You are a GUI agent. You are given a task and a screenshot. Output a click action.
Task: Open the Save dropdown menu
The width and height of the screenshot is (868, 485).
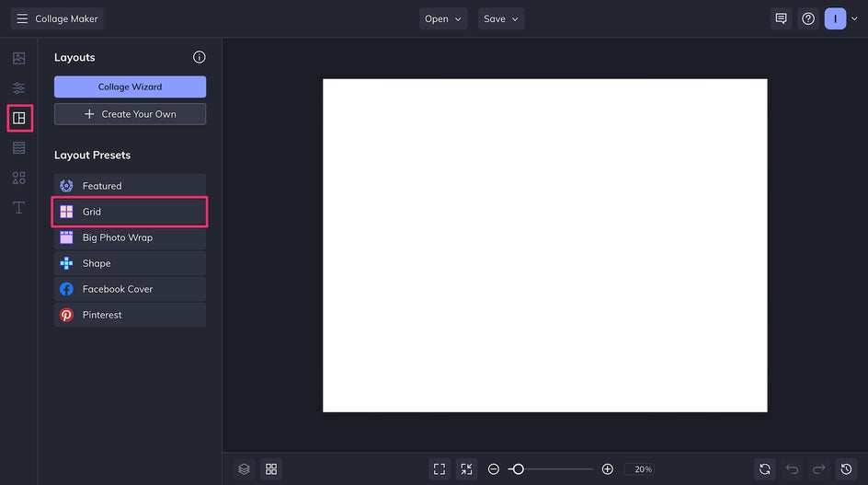501,18
